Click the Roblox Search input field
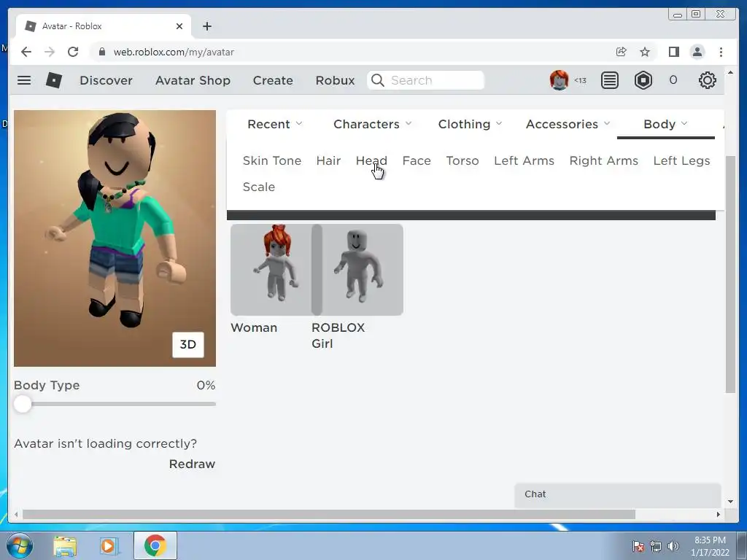The width and height of the screenshot is (747, 560). [x=425, y=80]
